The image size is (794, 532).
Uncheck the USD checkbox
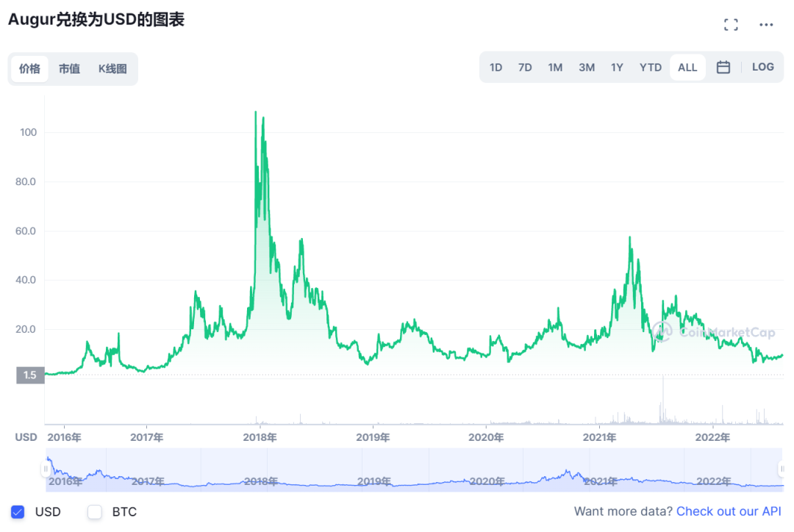[17, 511]
